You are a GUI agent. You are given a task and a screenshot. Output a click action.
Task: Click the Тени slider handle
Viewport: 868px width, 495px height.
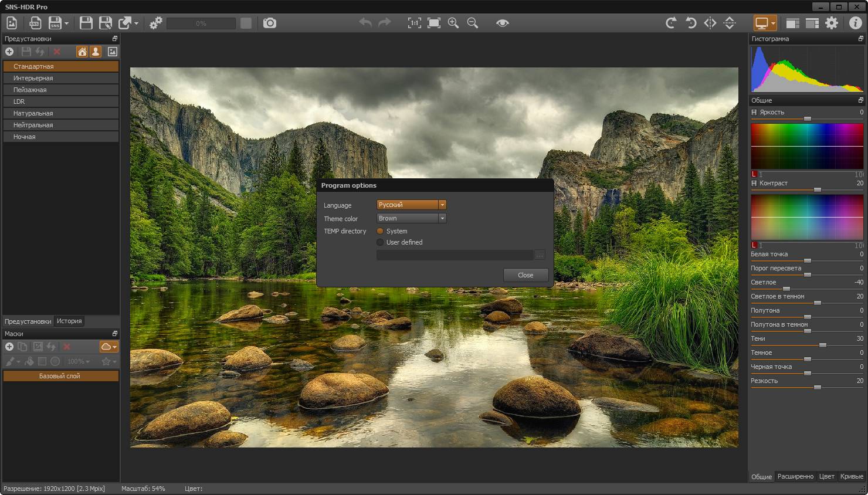click(x=823, y=345)
